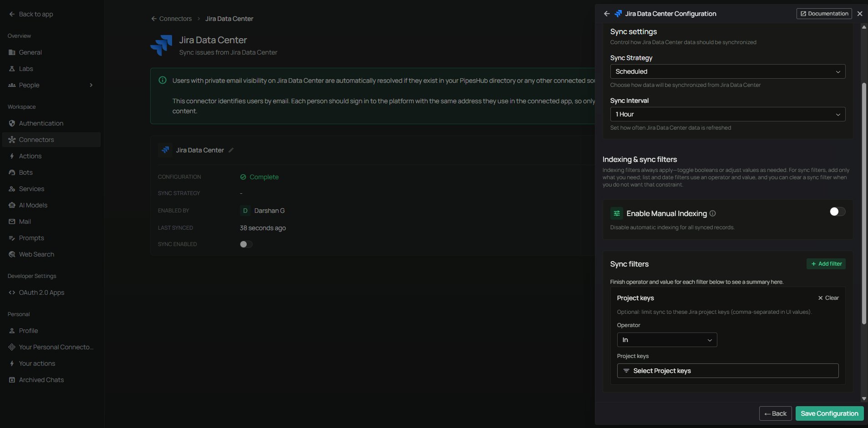
Task: Close the Jira Data Center Configuration panel
Action: [x=860, y=14]
